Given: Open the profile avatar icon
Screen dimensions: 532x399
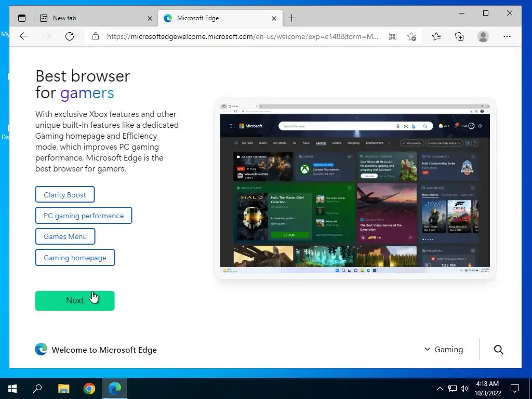Looking at the screenshot, I should 483,36.
